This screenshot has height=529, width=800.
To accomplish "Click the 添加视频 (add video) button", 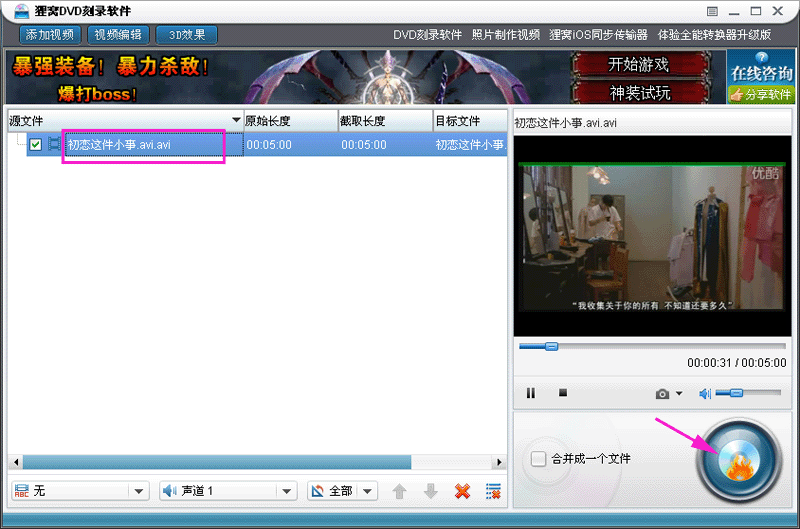I will (x=50, y=35).
